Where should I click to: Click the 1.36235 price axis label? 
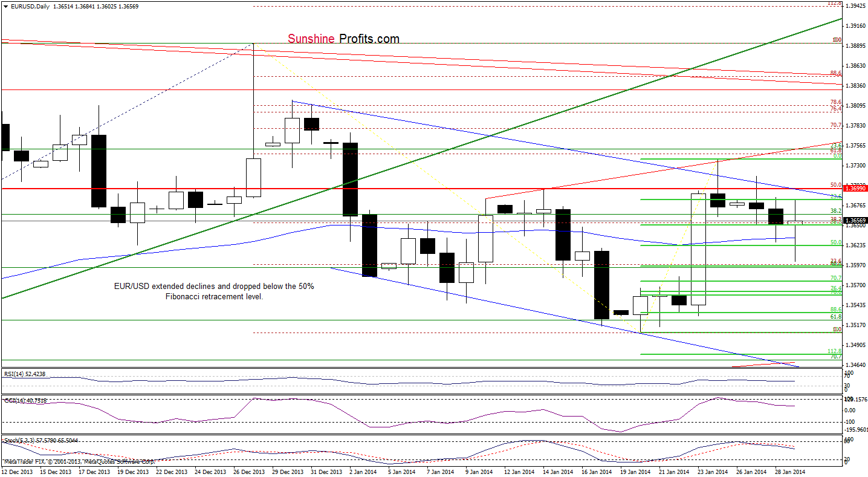point(856,245)
